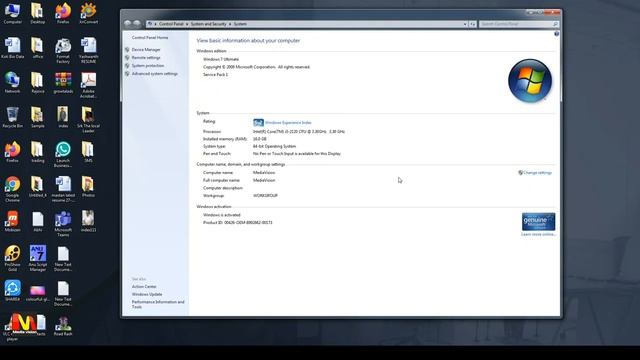Viewport: 640px width, 360px height.
Task: Click the 'WORKGROUP' workgroup value
Action: [x=265, y=196]
